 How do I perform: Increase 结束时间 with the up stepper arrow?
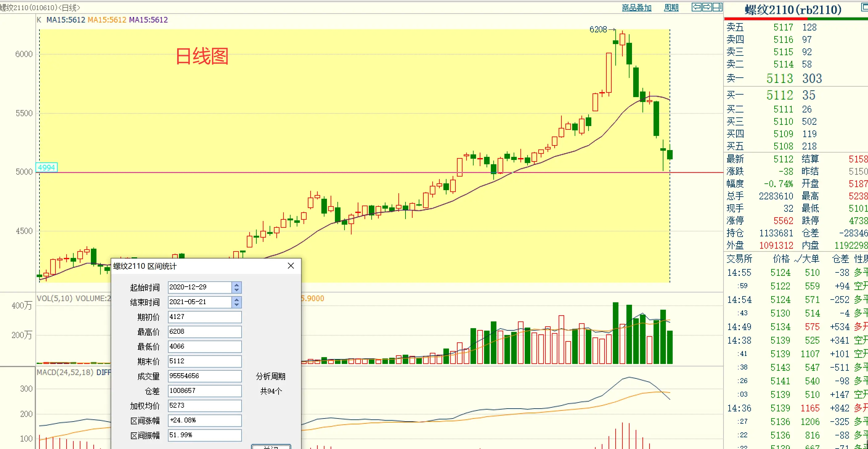pyautogui.click(x=237, y=300)
